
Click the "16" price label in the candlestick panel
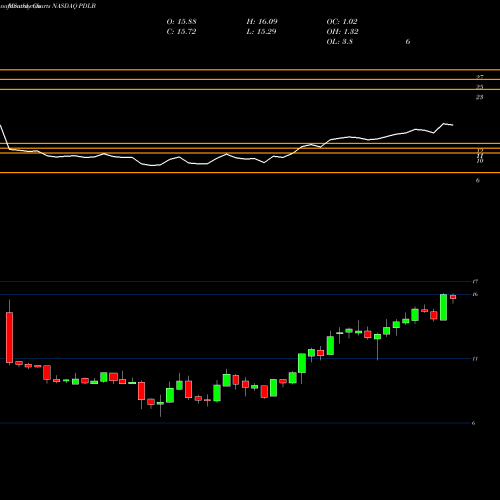475,294
